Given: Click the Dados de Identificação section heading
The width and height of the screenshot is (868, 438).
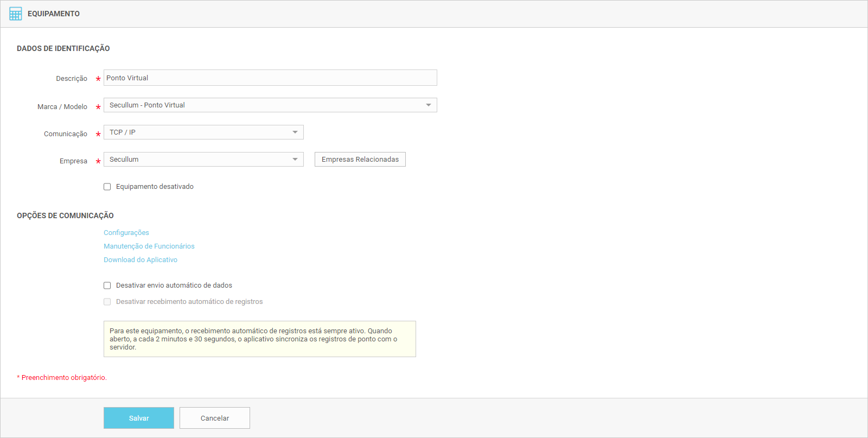Looking at the screenshot, I should [x=63, y=48].
